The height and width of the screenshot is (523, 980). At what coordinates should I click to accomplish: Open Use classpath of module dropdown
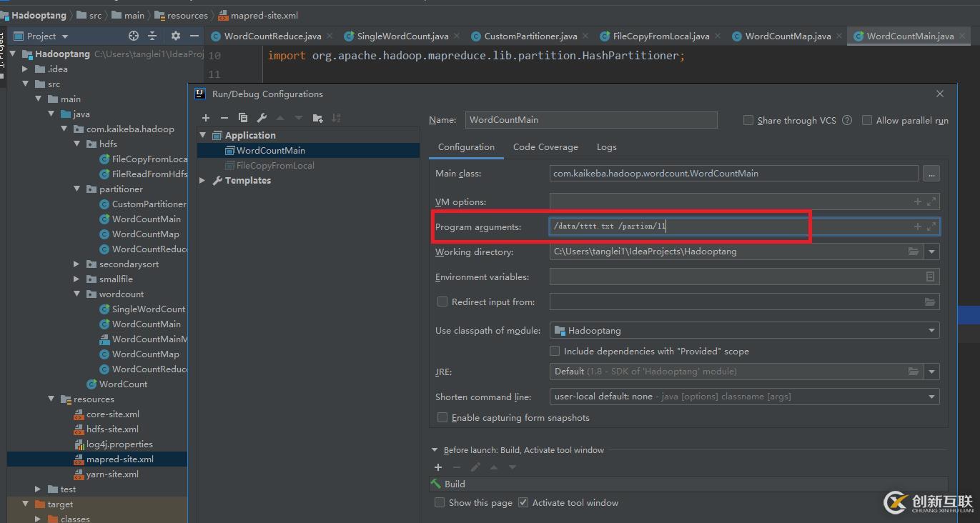click(x=931, y=331)
